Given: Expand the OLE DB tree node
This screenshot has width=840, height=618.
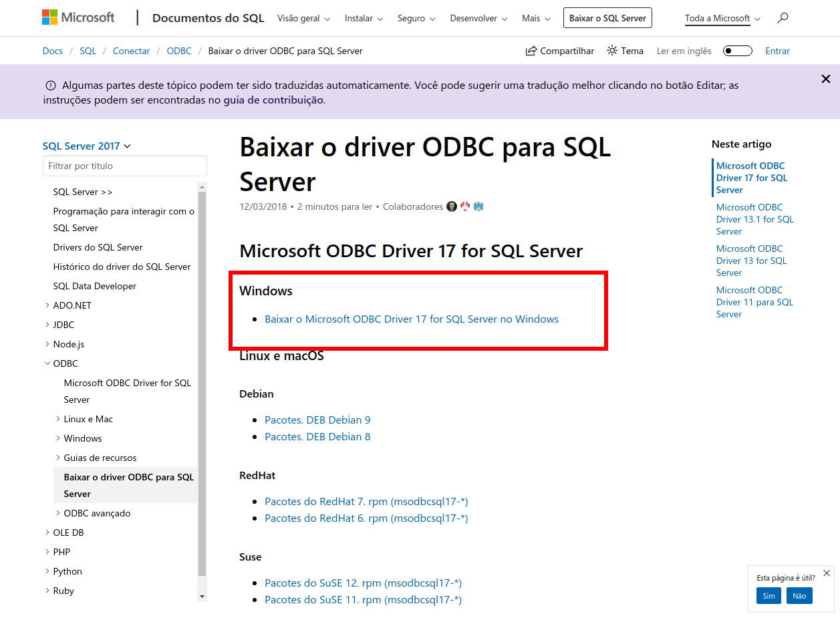Looking at the screenshot, I should (47, 532).
